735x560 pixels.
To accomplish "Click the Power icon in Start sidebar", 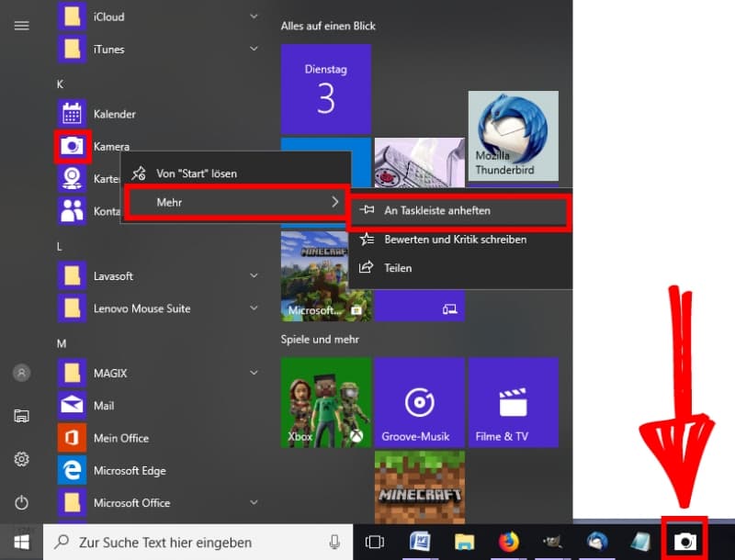I will (x=21, y=502).
